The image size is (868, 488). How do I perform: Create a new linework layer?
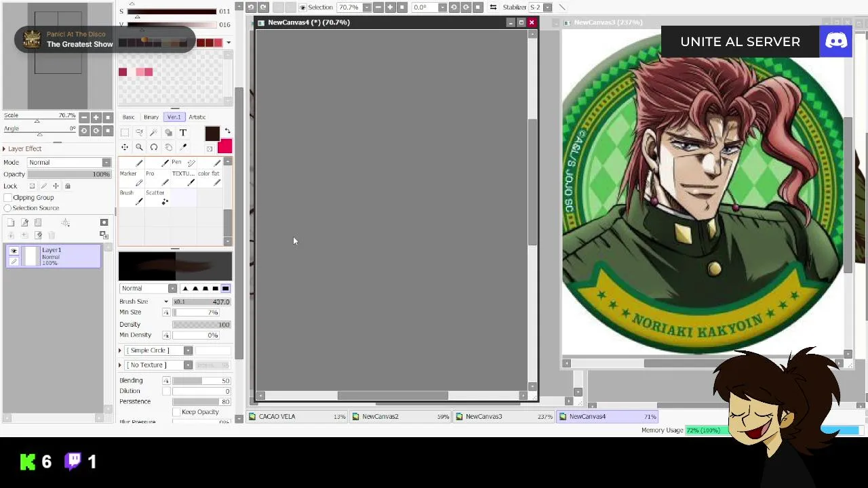tap(24, 222)
